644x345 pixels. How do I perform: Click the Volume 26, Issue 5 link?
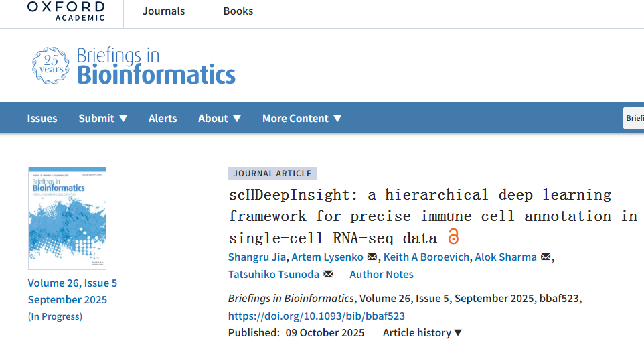click(x=72, y=283)
